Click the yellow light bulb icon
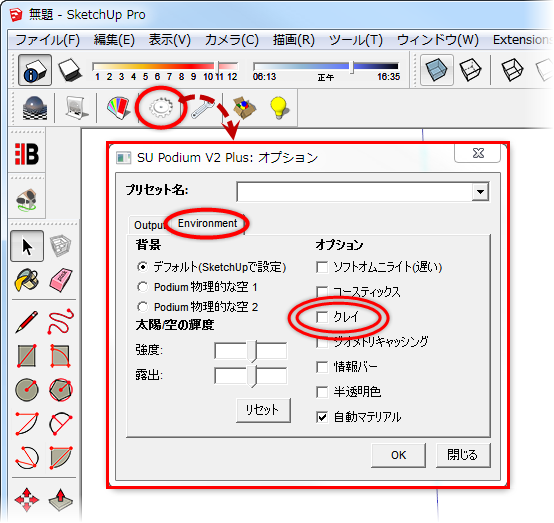The image size is (554, 523). click(279, 107)
